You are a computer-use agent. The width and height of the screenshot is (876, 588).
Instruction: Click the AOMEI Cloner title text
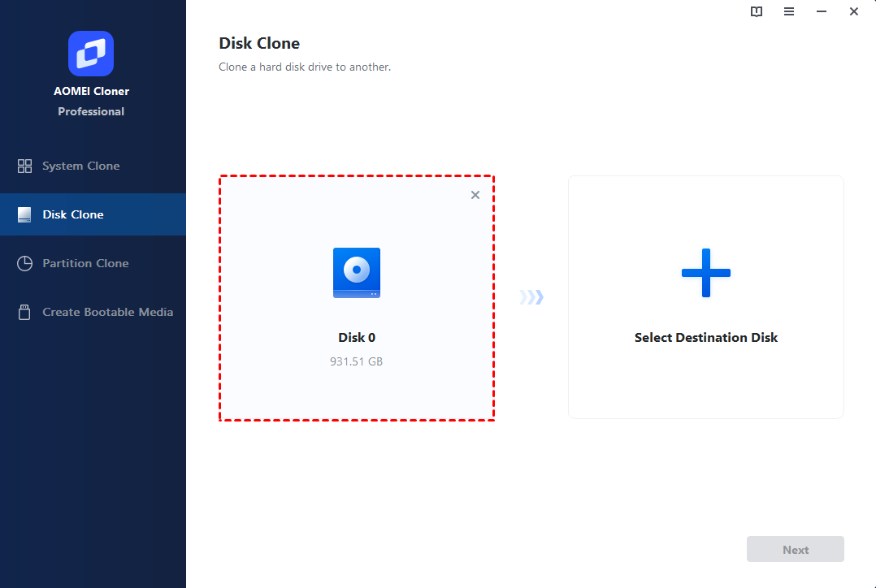tap(91, 91)
